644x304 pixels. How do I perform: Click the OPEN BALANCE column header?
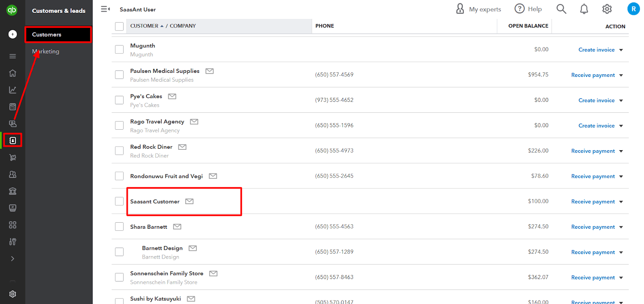(x=528, y=26)
